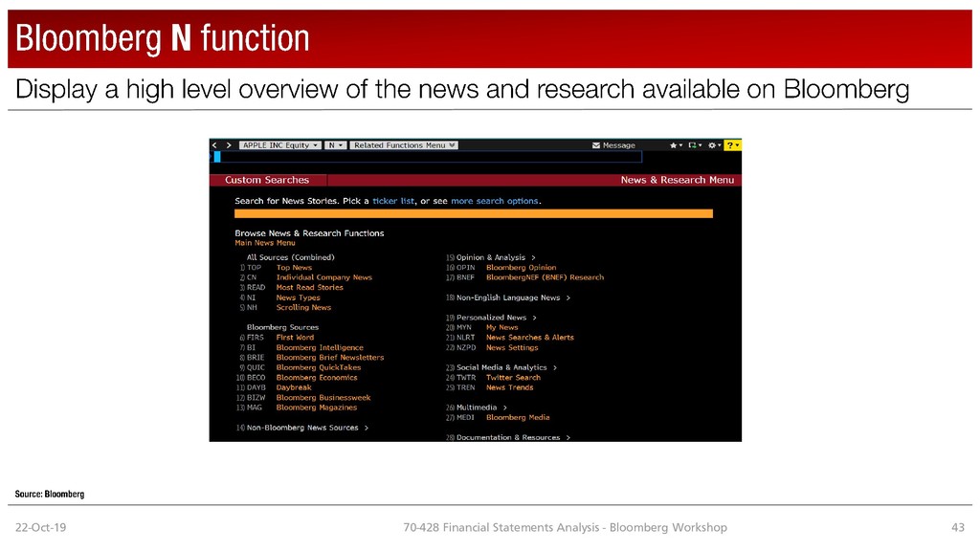
Task: Click the FIRS mnemonic code
Action: 255,338
